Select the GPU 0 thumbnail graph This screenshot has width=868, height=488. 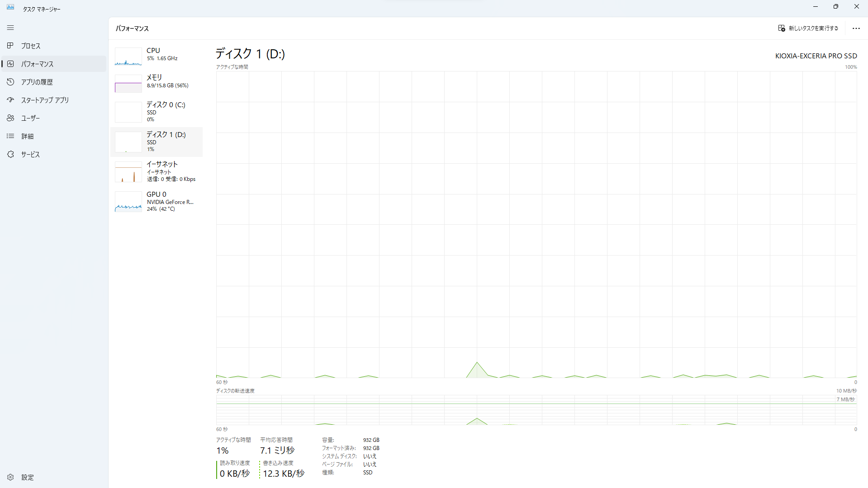click(128, 202)
